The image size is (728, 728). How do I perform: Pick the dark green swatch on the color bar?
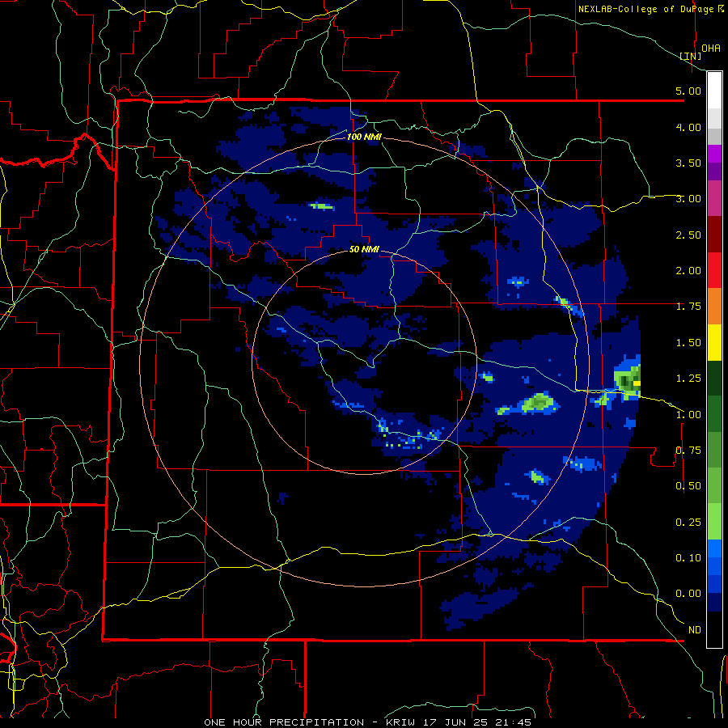[x=714, y=379]
